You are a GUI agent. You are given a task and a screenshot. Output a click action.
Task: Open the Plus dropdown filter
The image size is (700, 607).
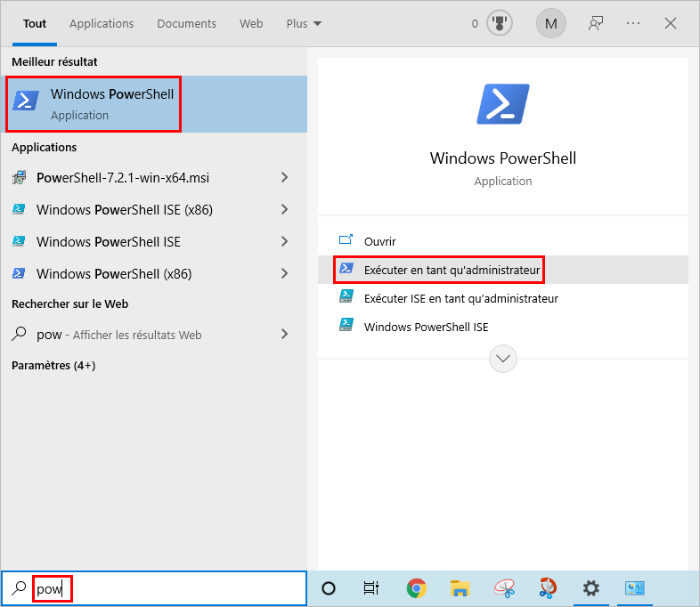tap(304, 23)
